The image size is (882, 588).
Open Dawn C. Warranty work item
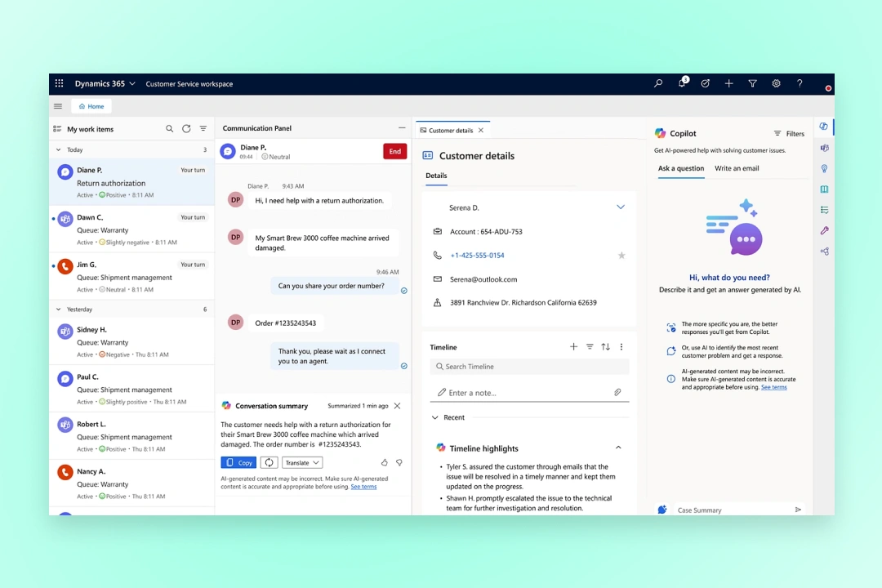(131, 229)
